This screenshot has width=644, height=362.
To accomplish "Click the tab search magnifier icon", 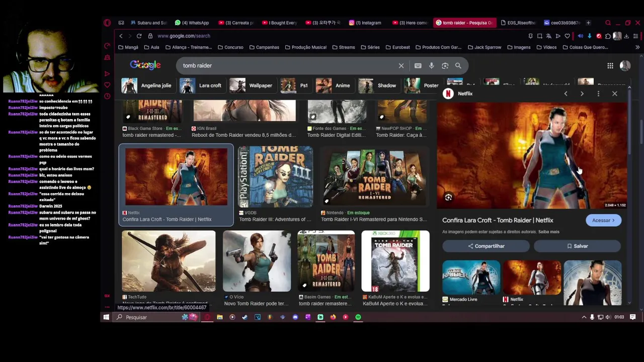I will (608, 23).
